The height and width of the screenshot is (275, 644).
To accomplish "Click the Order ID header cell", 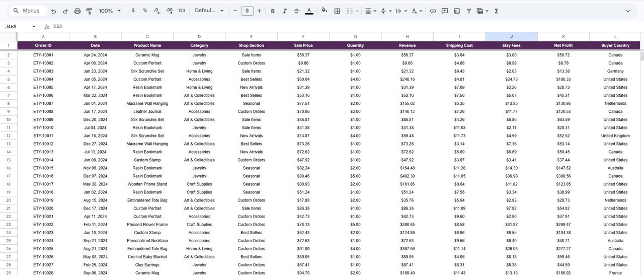I will [43, 45].
